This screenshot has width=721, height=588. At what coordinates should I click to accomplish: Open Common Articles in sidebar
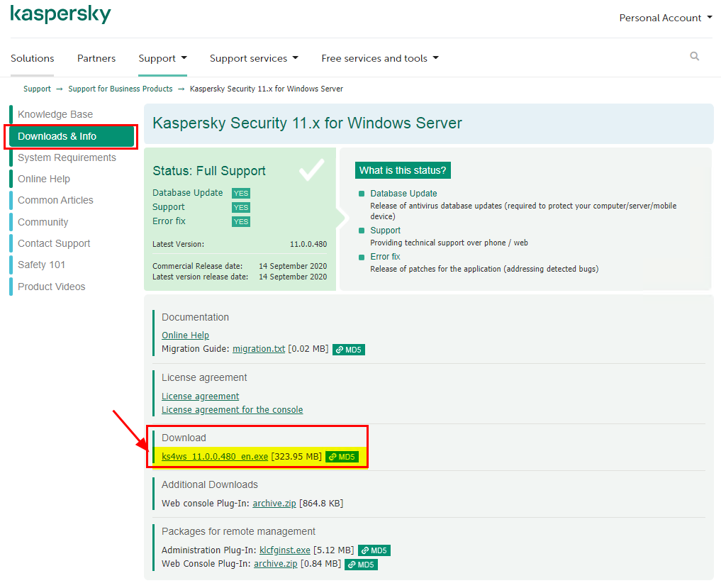55,200
